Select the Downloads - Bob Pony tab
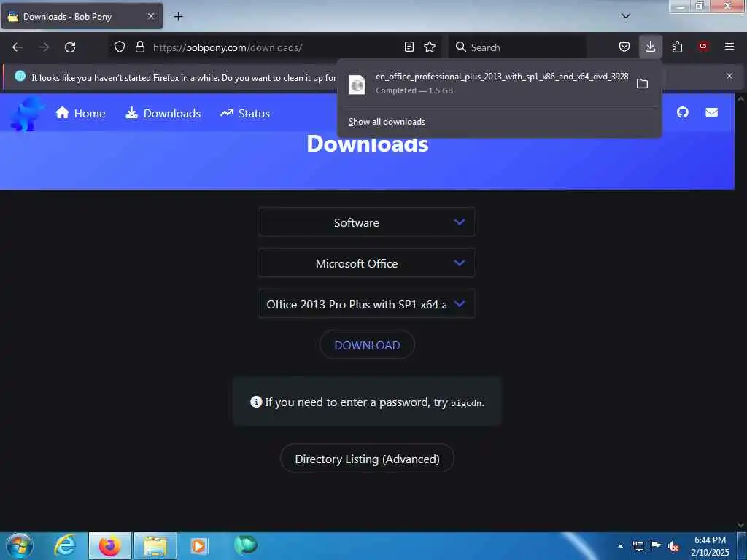747x560 pixels. click(x=82, y=16)
